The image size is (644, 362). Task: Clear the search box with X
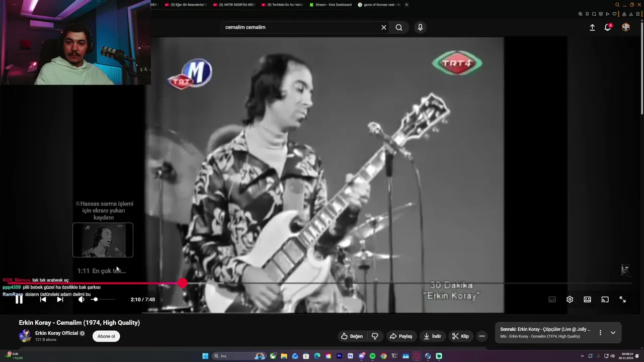pyautogui.click(x=384, y=28)
